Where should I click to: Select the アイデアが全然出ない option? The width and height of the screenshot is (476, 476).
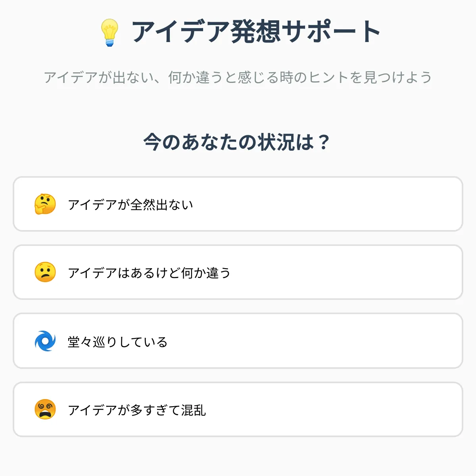coord(238,204)
